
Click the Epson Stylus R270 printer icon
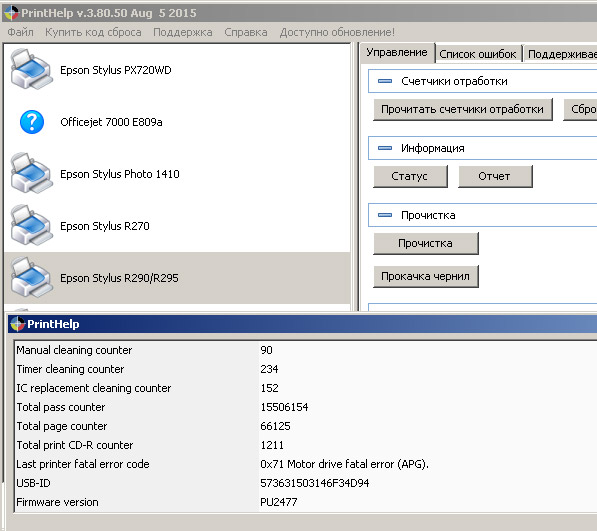32,225
